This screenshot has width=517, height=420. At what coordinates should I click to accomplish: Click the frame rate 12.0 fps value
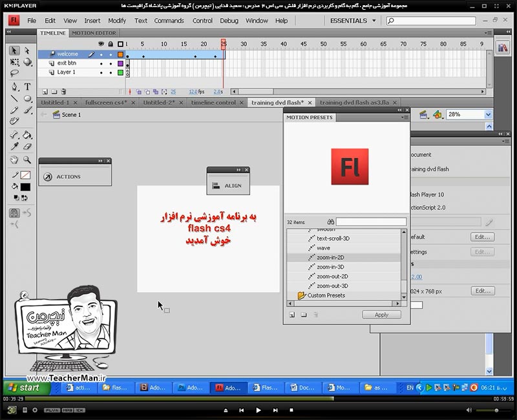pyautogui.click(x=193, y=92)
